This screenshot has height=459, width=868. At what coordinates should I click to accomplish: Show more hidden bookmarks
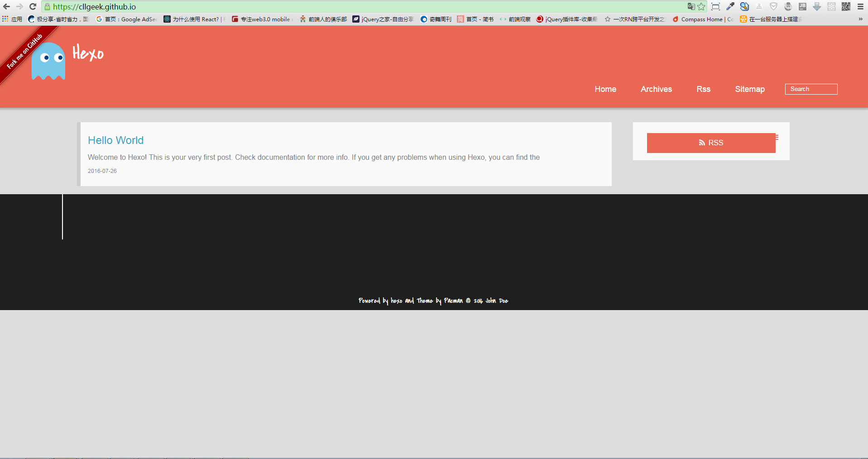[860, 19]
